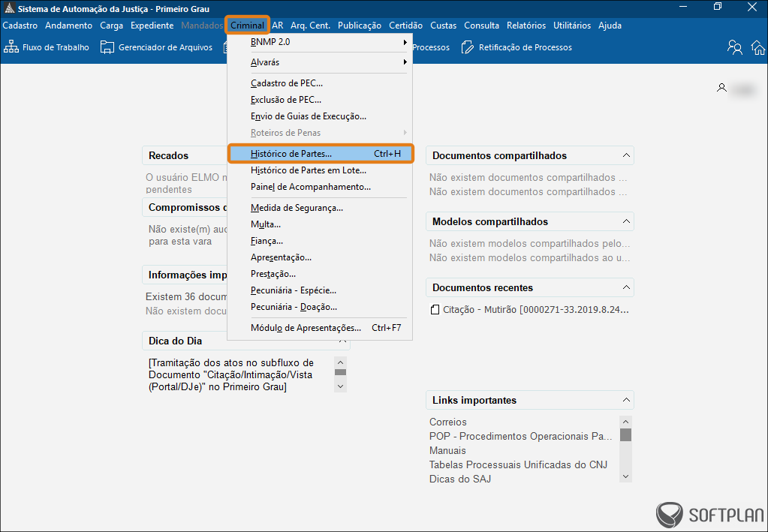This screenshot has width=768, height=532.
Task: Open the Cadastro menu
Action: point(20,26)
